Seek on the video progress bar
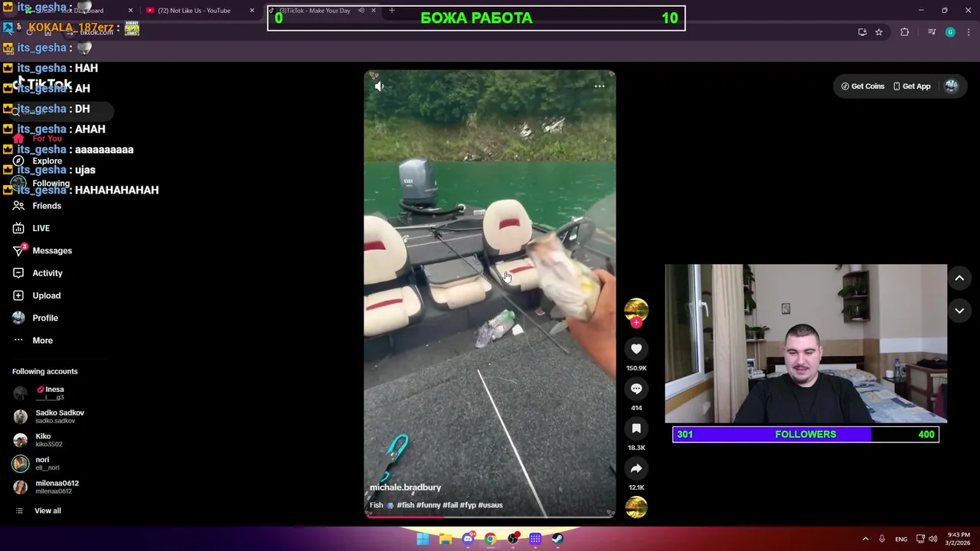This screenshot has height=551, width=980. [x=490, y=517]
